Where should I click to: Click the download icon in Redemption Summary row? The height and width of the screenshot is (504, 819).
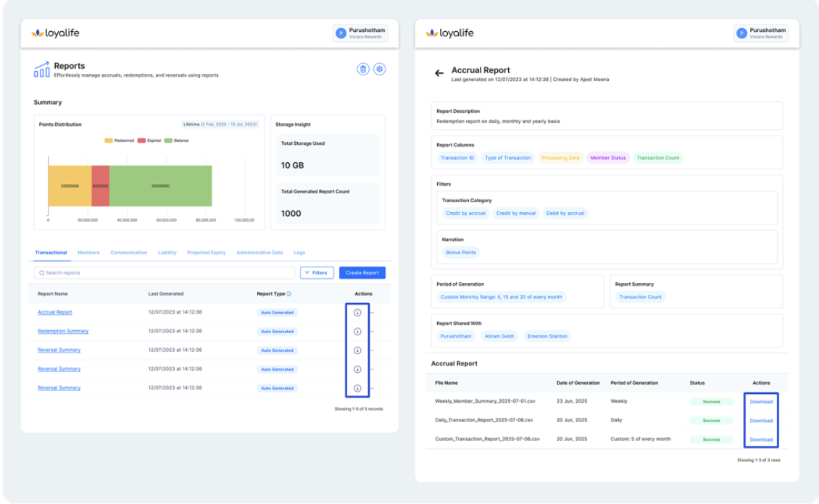357,332
